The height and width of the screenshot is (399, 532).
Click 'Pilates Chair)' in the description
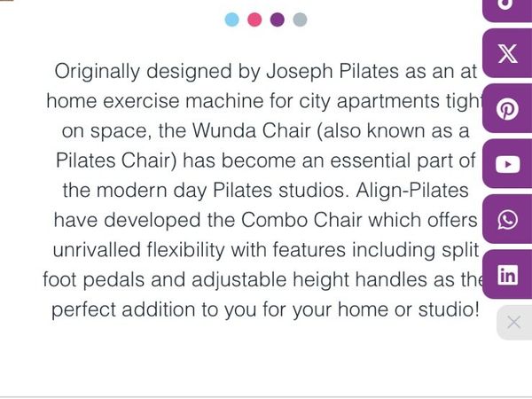coord(116,160)
